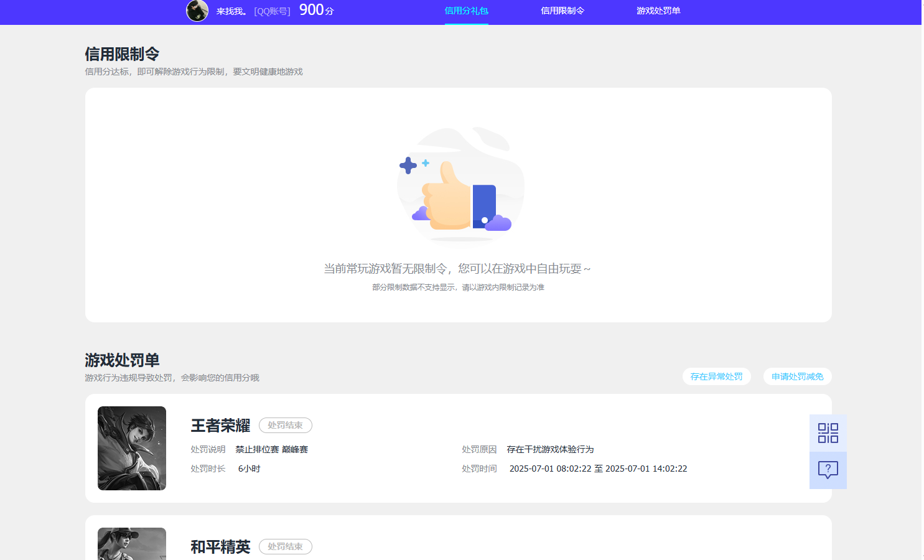The width and height of the screenshot is (924, 560).
Task: Switch to the 游戏处罚单 tab
Action: click(x=658, y=11)
